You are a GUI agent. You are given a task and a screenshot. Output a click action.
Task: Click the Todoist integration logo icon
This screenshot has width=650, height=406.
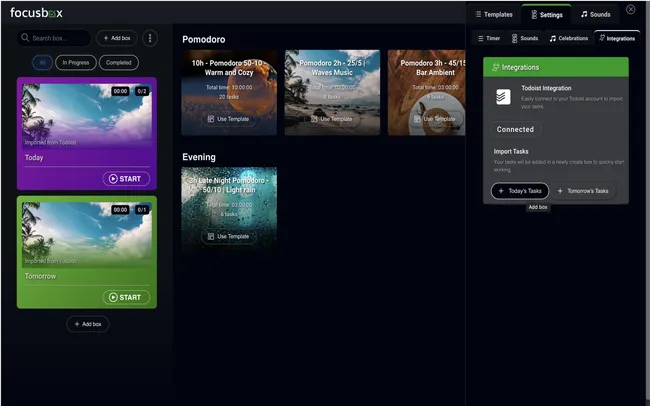click(503, 98)
